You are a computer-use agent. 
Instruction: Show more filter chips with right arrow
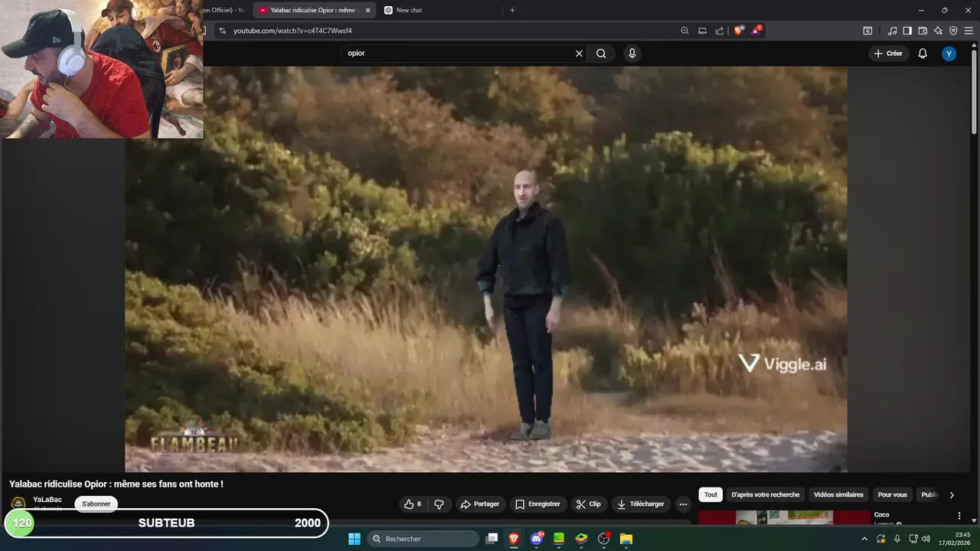(x=952, y=495)
